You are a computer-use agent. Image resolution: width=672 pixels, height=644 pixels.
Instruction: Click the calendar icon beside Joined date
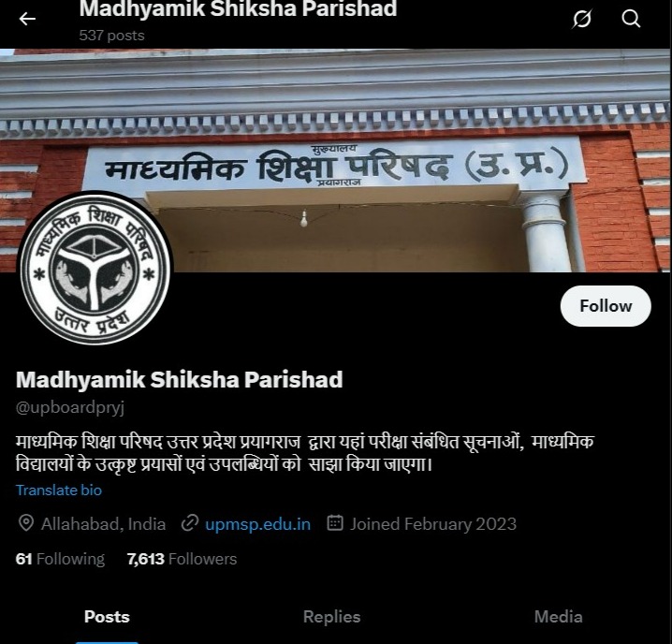coord(335,523)
